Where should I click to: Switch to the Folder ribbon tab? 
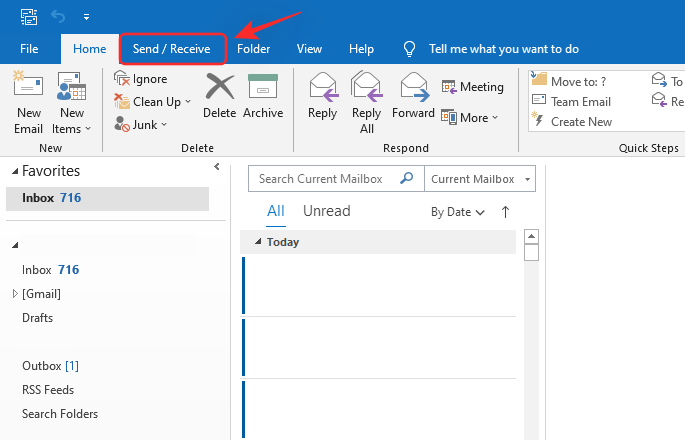tap(253, 49)
